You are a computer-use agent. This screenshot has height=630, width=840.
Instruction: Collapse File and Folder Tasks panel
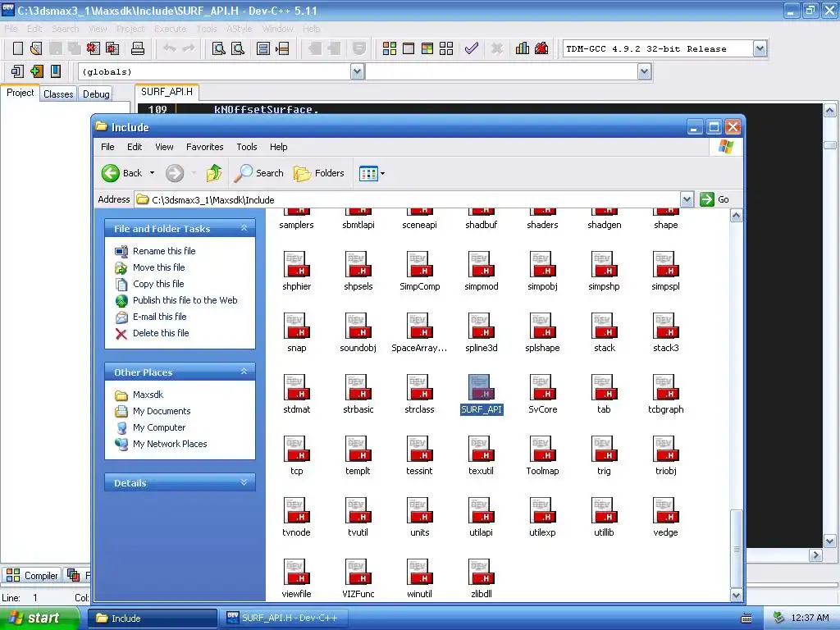(x=244, y=228)
